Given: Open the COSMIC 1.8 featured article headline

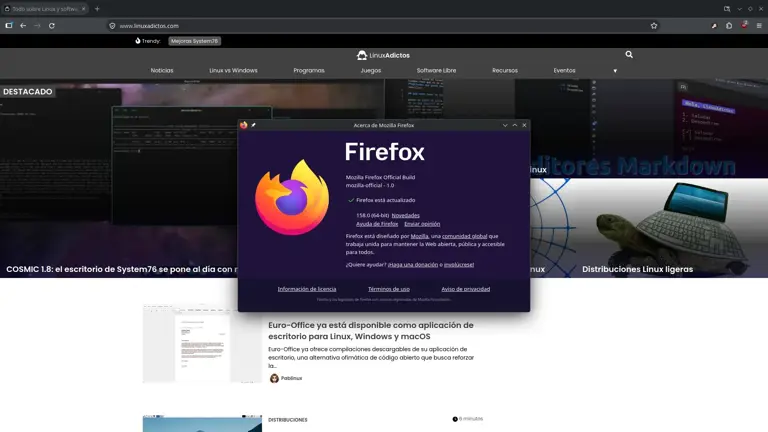Looking at the screenshot, I should (x=122, y=269).
